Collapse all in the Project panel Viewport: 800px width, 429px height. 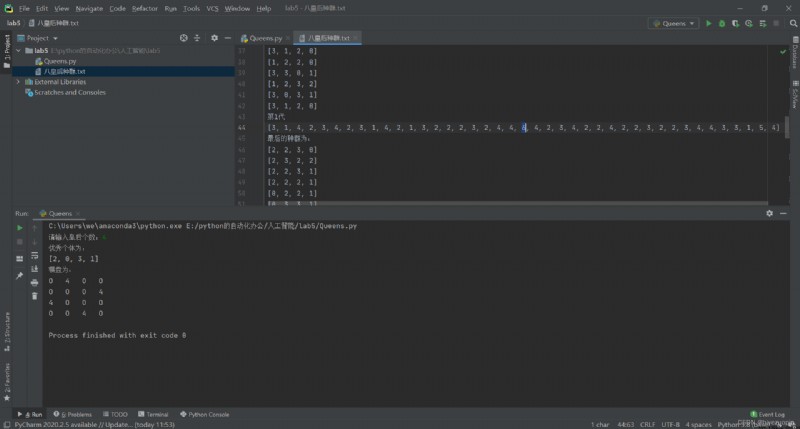tap(197, 38)
